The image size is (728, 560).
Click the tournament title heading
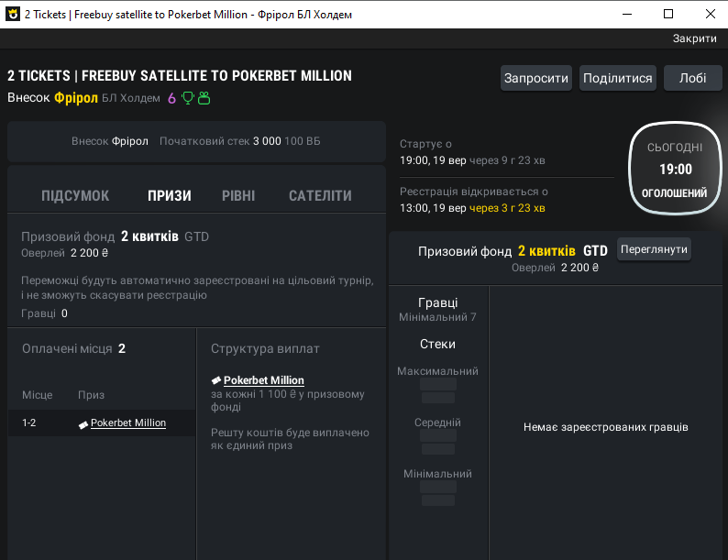click(x=179, y=76)
